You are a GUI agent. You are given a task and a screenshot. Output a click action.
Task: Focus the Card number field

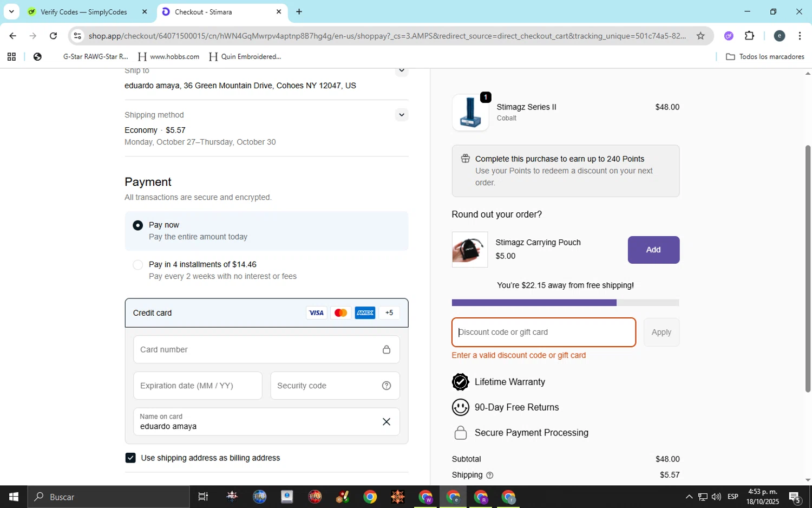266,349
